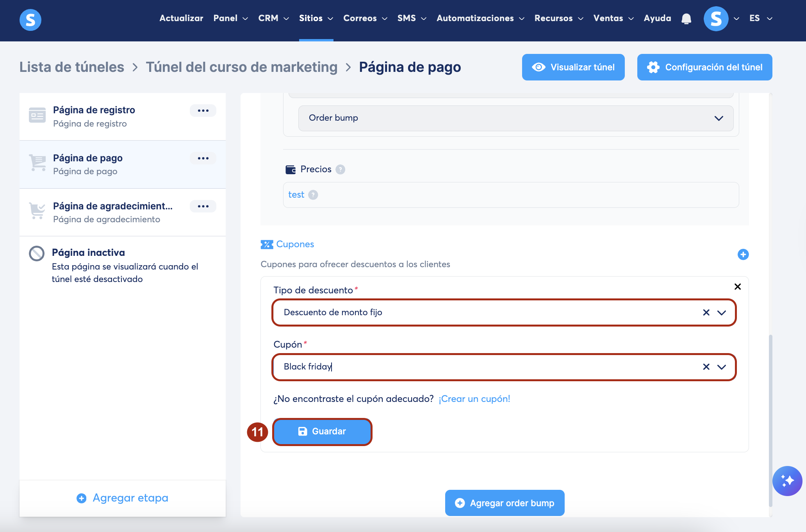806x532 pixels.
Task: Expand the Cupón dropdown arrow
Action: pos(722,367)
